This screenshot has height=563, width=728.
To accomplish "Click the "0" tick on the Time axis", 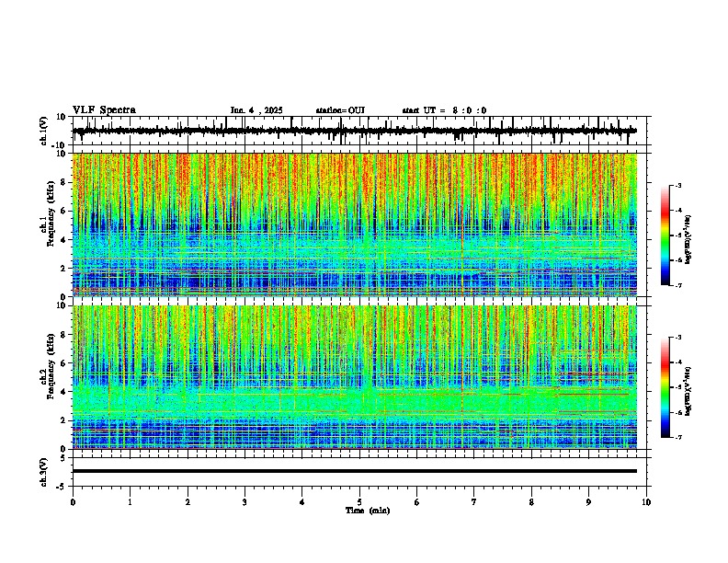I will (x=73, y=502).
